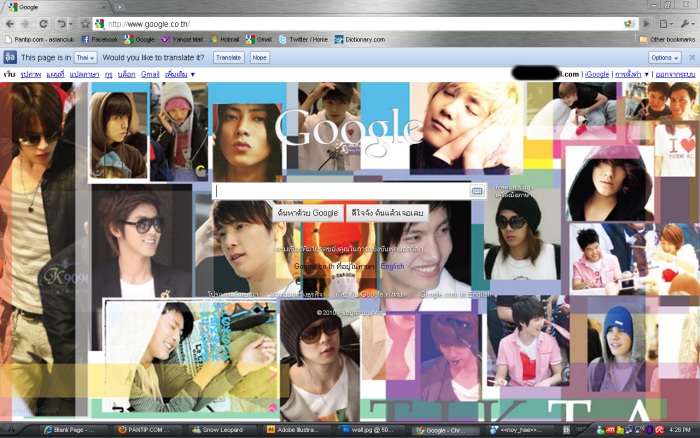Open the Gmail bookmark in bookmarks bar
The image size is (700, 438).
click(x=258, y=39)
